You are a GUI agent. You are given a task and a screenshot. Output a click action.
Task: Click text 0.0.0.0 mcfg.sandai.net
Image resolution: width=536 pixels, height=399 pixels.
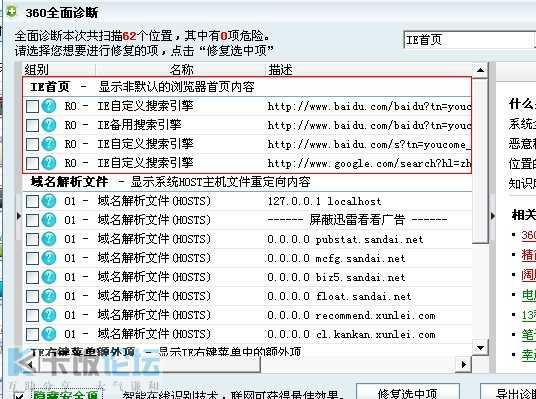coord(337,258)
